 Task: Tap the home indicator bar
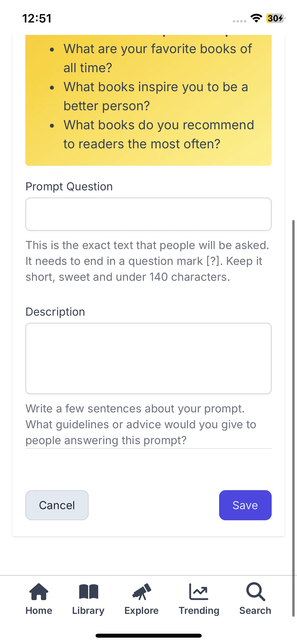[148, 636]
